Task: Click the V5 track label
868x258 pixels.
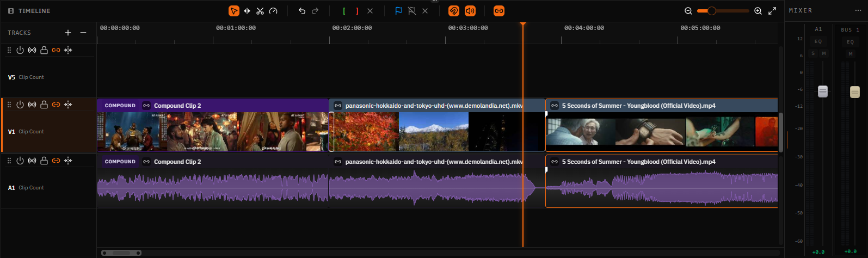Action: click(11, 77)
